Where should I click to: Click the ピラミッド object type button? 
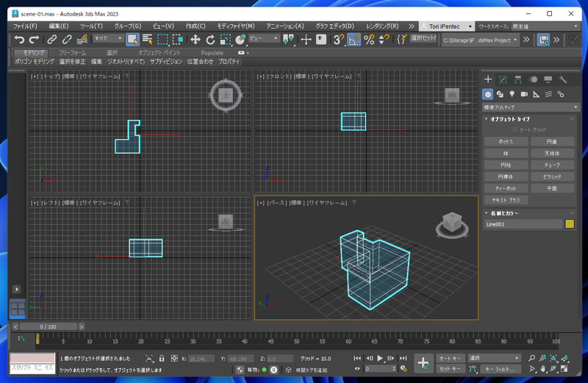pyautogui.click(x=552, y=176)
